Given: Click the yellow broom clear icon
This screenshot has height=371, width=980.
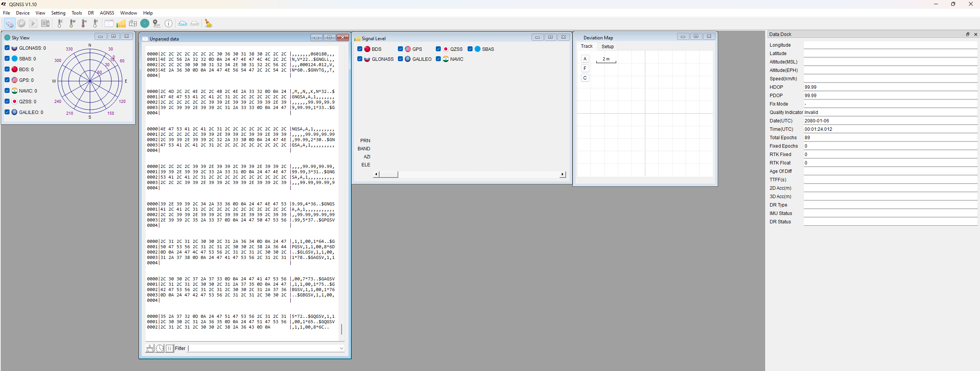Looking at the screenshot, I should [x=208, y=24].
